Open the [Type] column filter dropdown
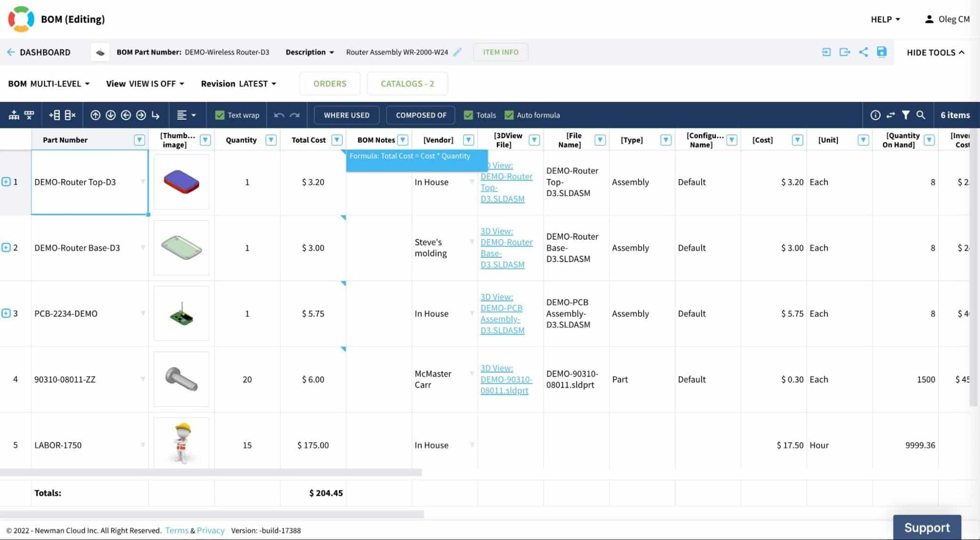Viewport: 980px width, 540px height. point(666,140)
